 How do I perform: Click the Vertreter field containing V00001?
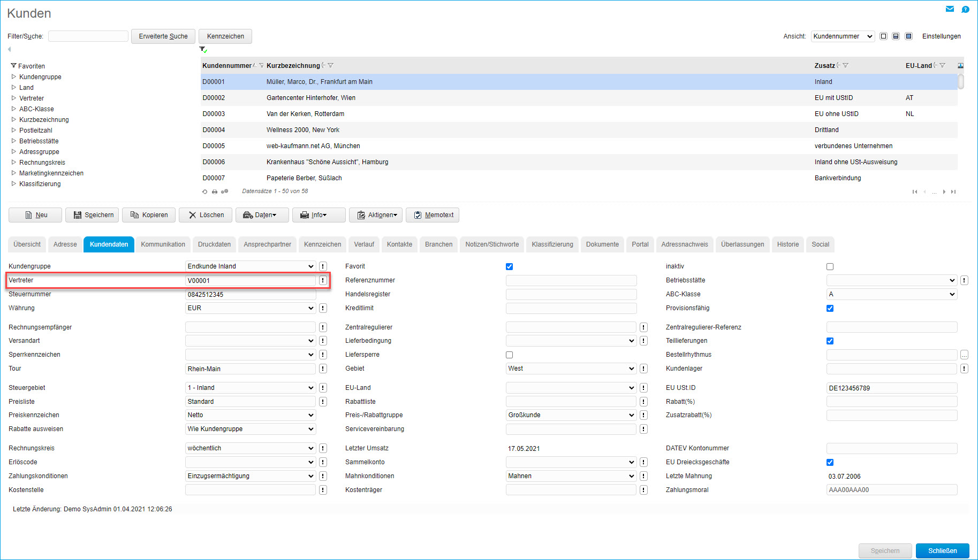(251, 280)
